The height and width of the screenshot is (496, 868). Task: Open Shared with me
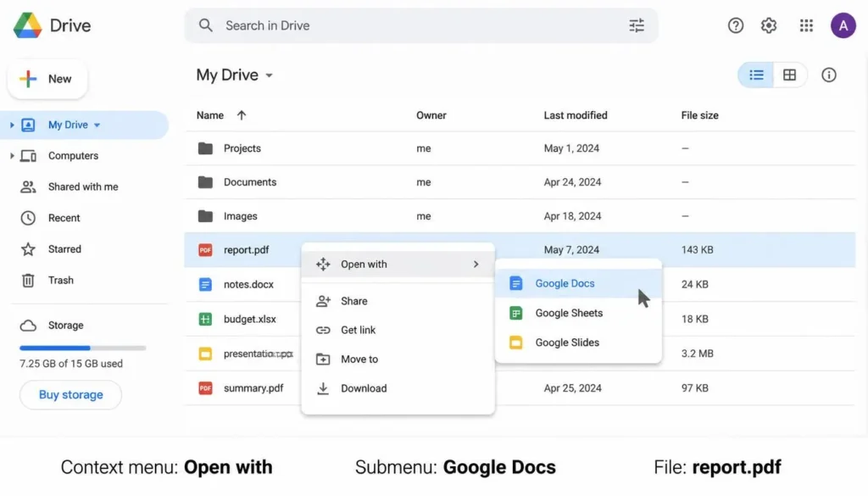tap(83, 187)
